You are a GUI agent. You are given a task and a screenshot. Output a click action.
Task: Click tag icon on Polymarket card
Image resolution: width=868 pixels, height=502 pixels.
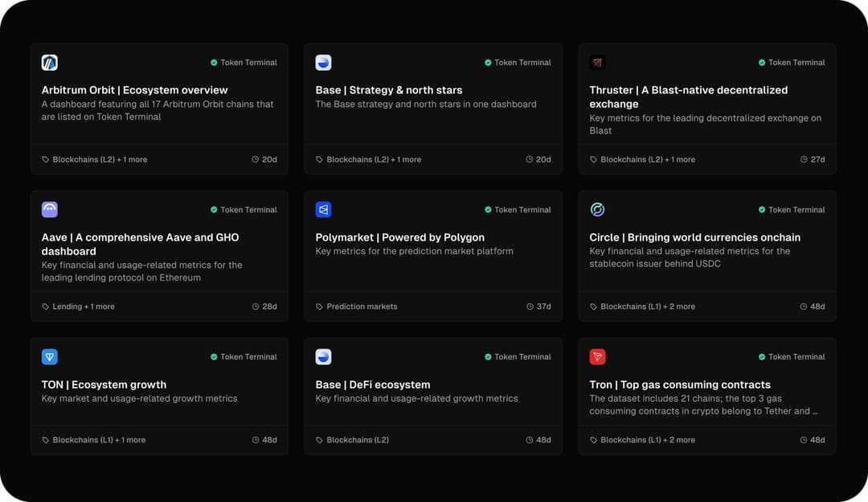[319, 307]
